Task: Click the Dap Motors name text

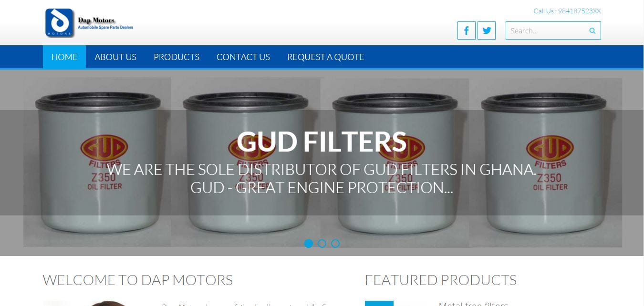Action: (96, 20)
